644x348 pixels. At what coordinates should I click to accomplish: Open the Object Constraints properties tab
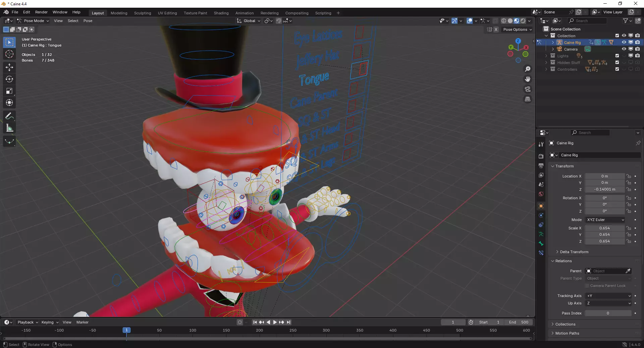click(x=541, y=225)
